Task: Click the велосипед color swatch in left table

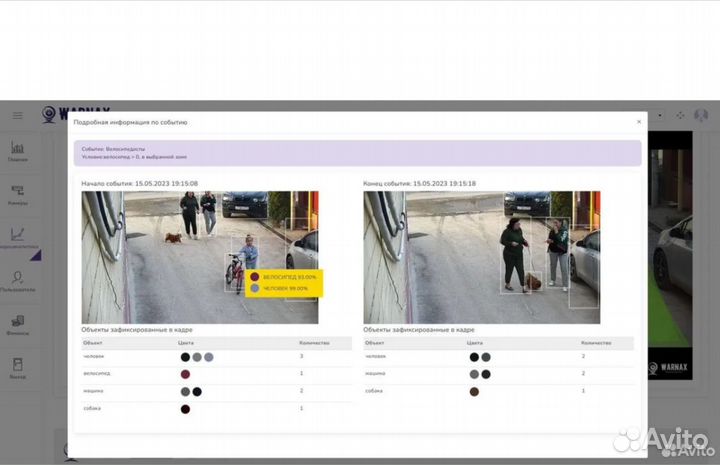Action: click(x=185, y=374)
